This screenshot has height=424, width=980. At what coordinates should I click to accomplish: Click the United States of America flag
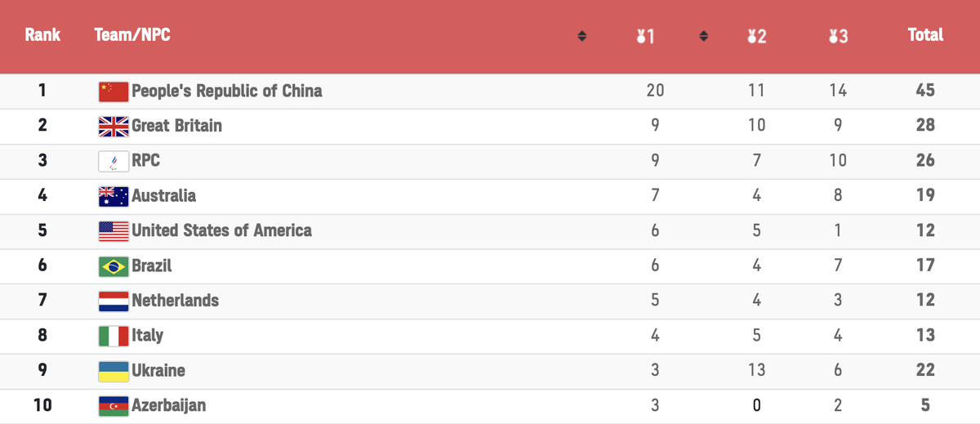coord(114,231)
